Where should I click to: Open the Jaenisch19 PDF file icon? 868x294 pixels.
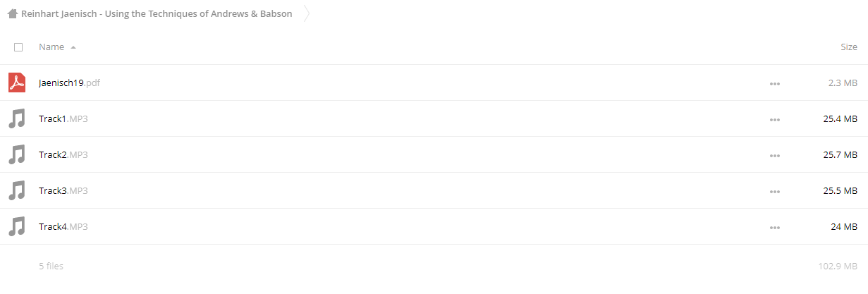point(17,82)
